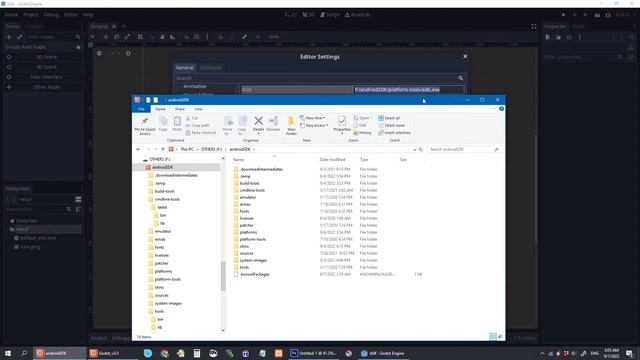Click the taskbar search magnifier icon
Viewport: 640px width, 360px height.
pos(24,353)
